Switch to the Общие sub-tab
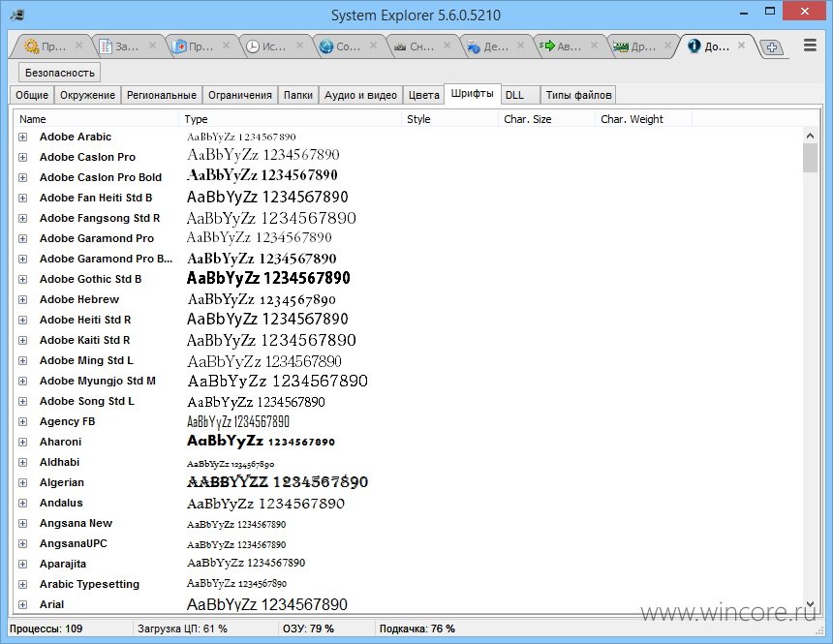 click(32, 95)
